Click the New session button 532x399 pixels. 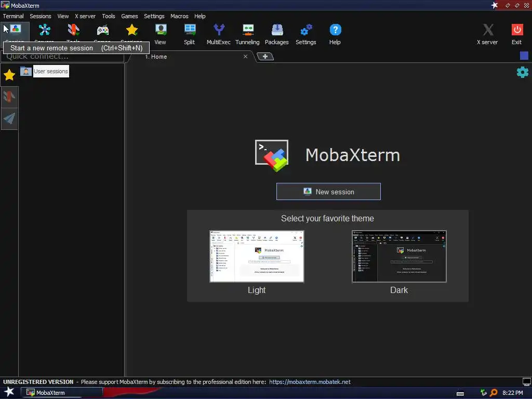[328, 192]
